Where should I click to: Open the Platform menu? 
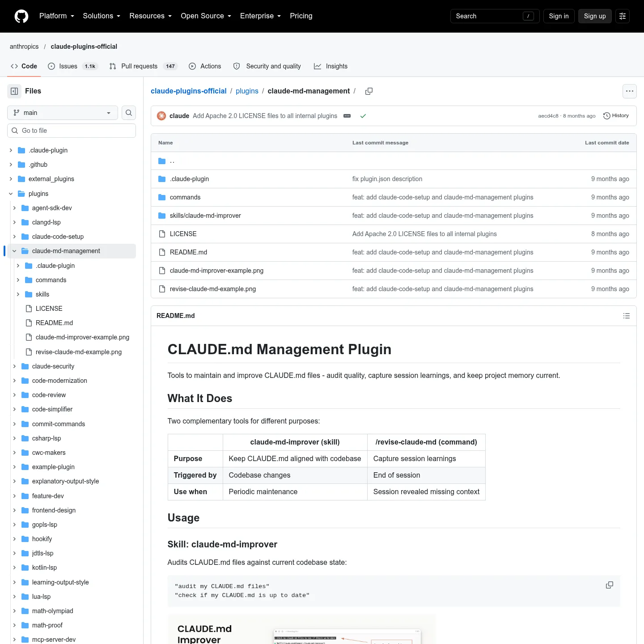(57, 16)
